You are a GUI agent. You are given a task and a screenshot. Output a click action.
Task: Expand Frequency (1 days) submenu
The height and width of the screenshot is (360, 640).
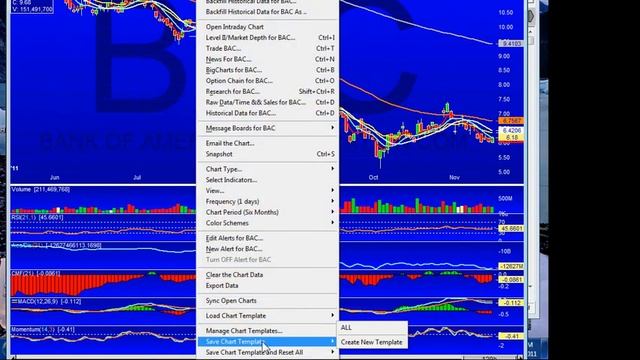coord(268,202)
